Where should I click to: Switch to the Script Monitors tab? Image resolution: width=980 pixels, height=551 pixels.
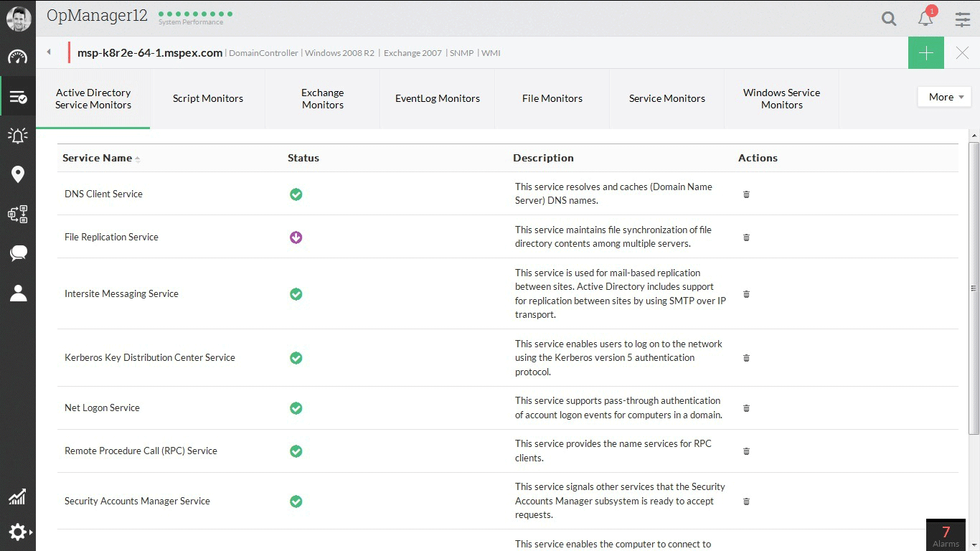click(207, 99)
